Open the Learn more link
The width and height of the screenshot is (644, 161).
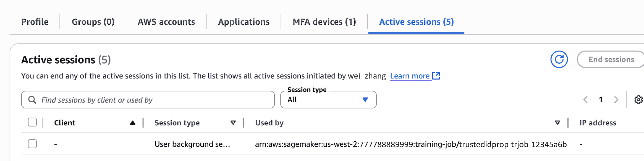coord(410,76)
